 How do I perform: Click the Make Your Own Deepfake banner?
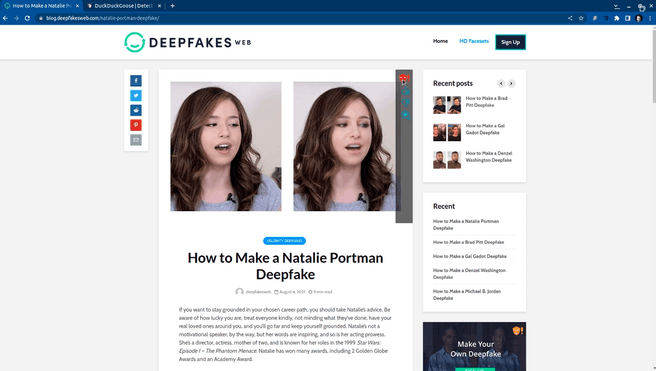[x=474, y=346]
